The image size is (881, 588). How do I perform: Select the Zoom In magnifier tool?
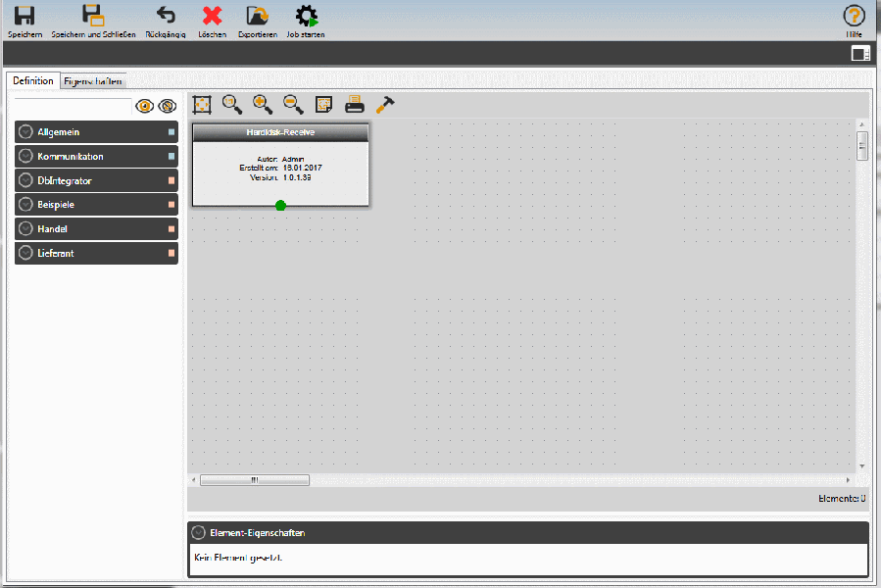click(262, 105)
